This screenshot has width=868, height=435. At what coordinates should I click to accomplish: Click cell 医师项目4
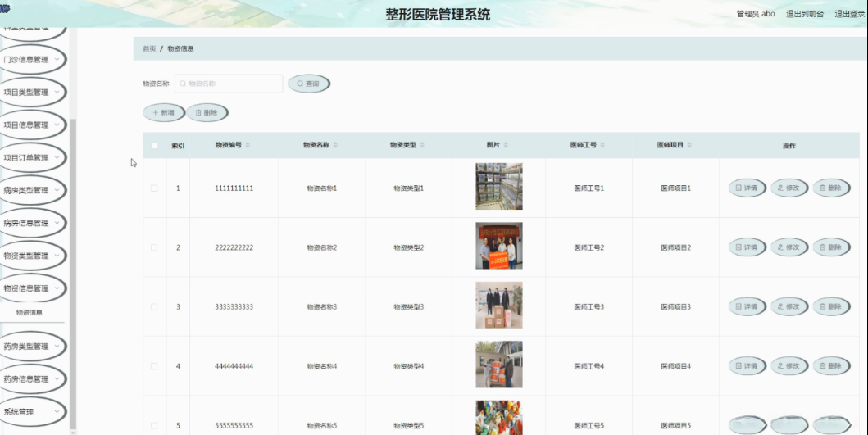(676, 366)
